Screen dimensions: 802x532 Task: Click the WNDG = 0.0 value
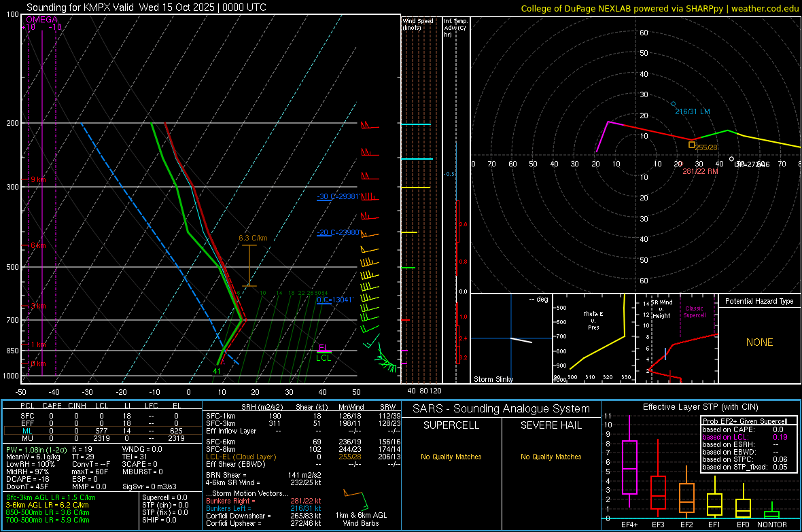(x=142, y=450)
